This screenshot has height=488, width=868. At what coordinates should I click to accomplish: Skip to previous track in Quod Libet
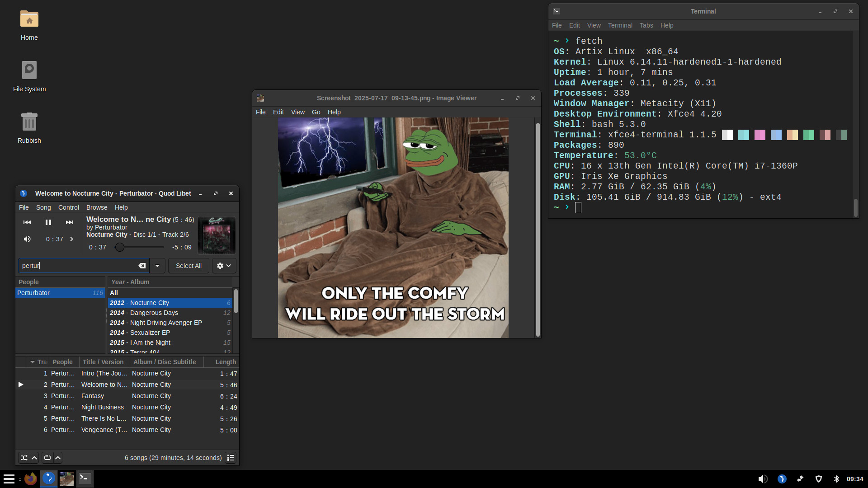(x=27, y=222)
